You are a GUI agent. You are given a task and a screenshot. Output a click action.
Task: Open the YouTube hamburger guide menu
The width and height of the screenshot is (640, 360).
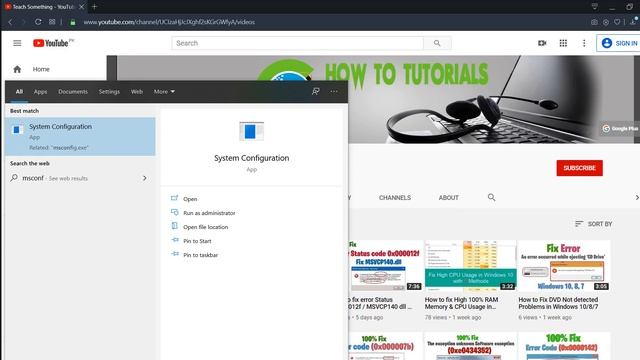[x=17, y=43]
